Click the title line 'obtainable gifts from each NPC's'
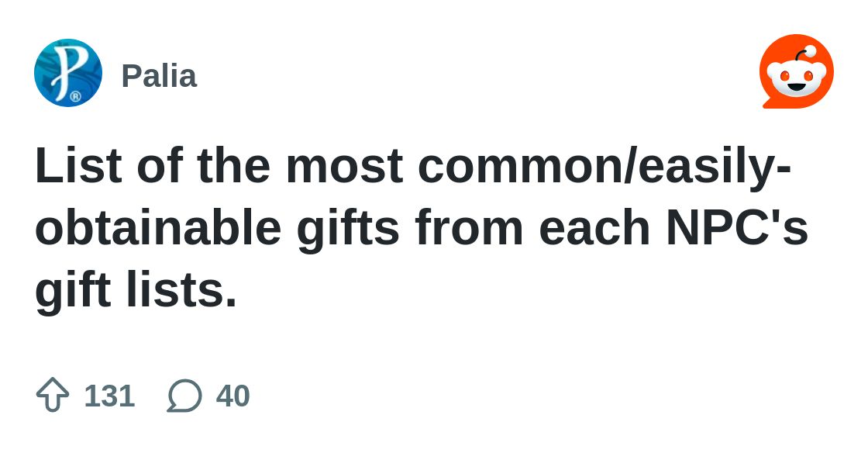This screenshot has width=868, height=453. [x=422, y=228]
